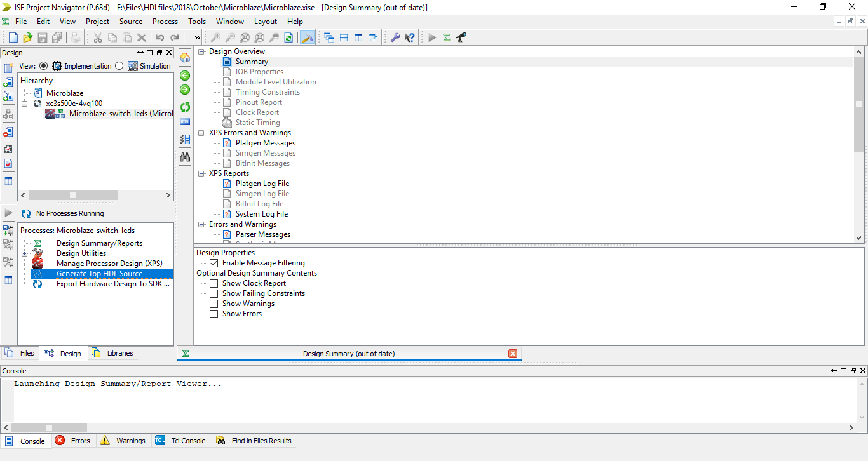Select the Implementation view radio button
Viewport: 868px width, 461px height.
(43, 66)
